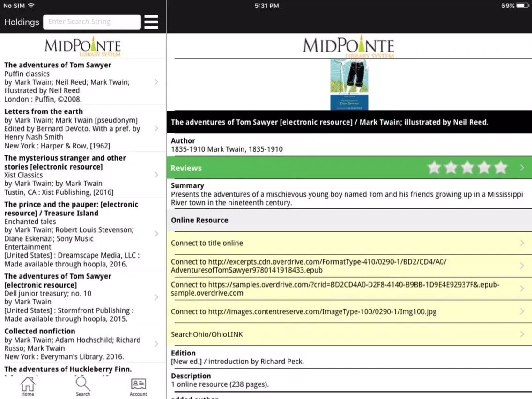Click the Author section heading
The height and width of the screenshot is (399, 532).
(183, 141)
